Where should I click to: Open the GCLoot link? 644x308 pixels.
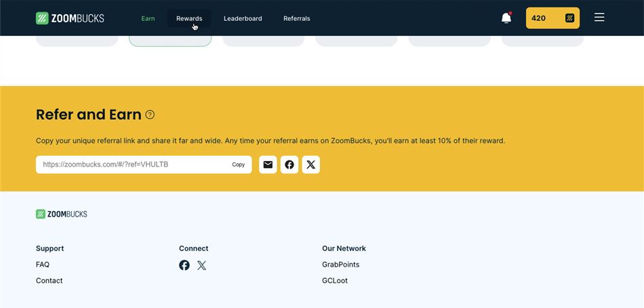[335, 280]
